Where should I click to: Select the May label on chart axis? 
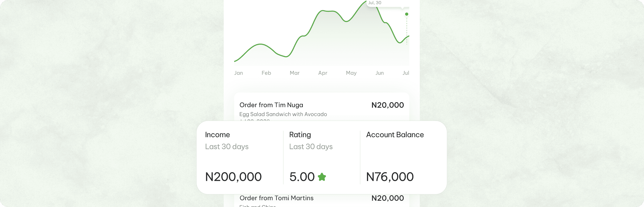pyautogui.click(x=351, y=73)
